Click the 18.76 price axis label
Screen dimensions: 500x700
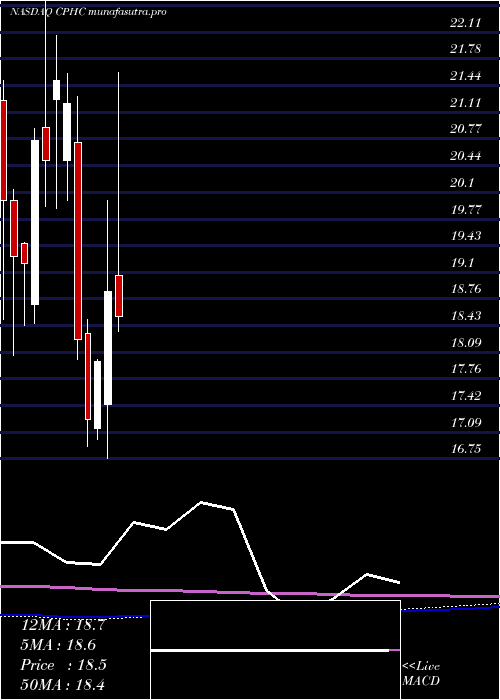coord(465,289)
